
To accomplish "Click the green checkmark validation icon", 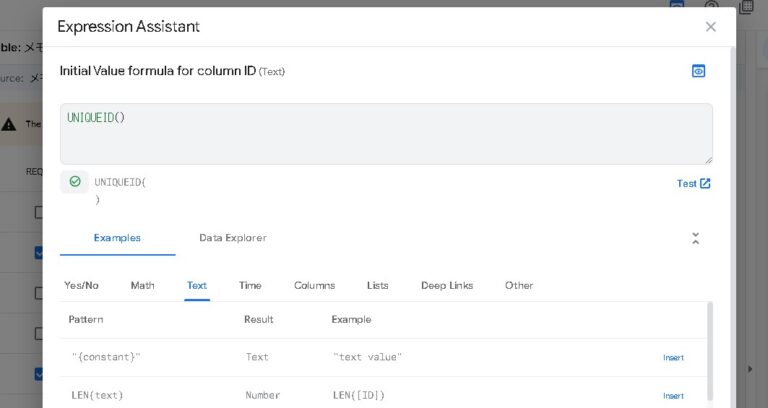I will (x=74, y=182).
